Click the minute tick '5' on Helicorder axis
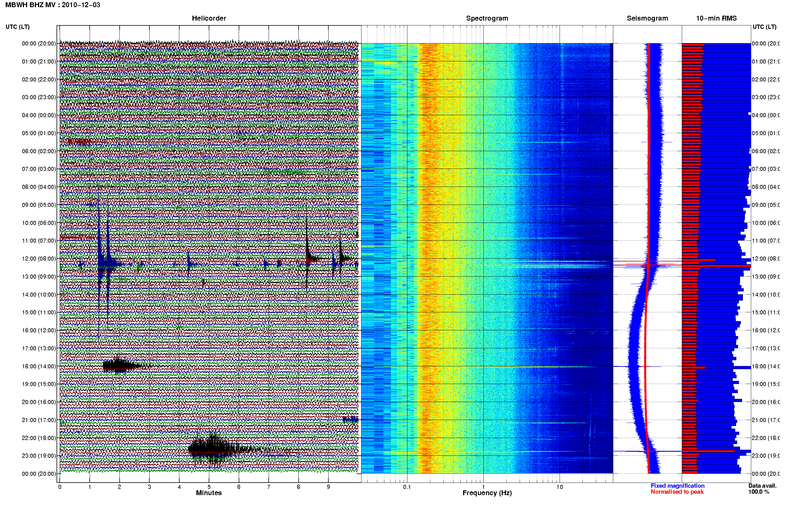This screenshot has width=812, height=508. 209,487
